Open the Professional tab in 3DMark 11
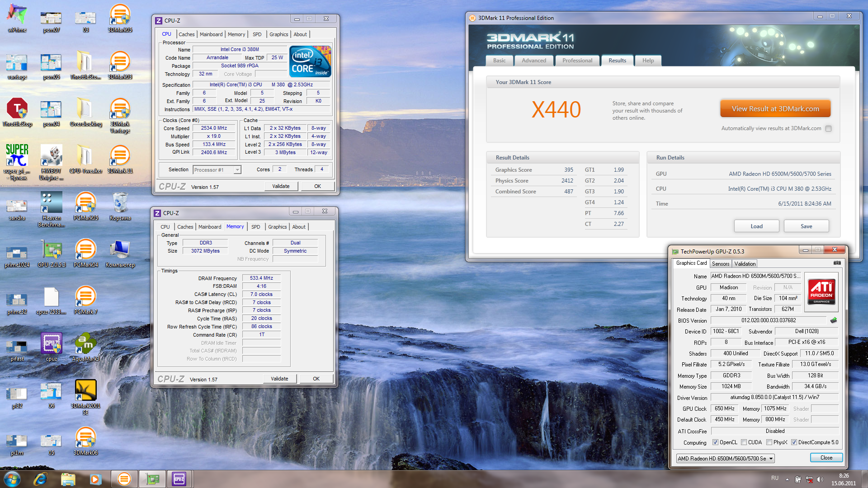Screen dimensions: 868x488 [x=577, y=61]
